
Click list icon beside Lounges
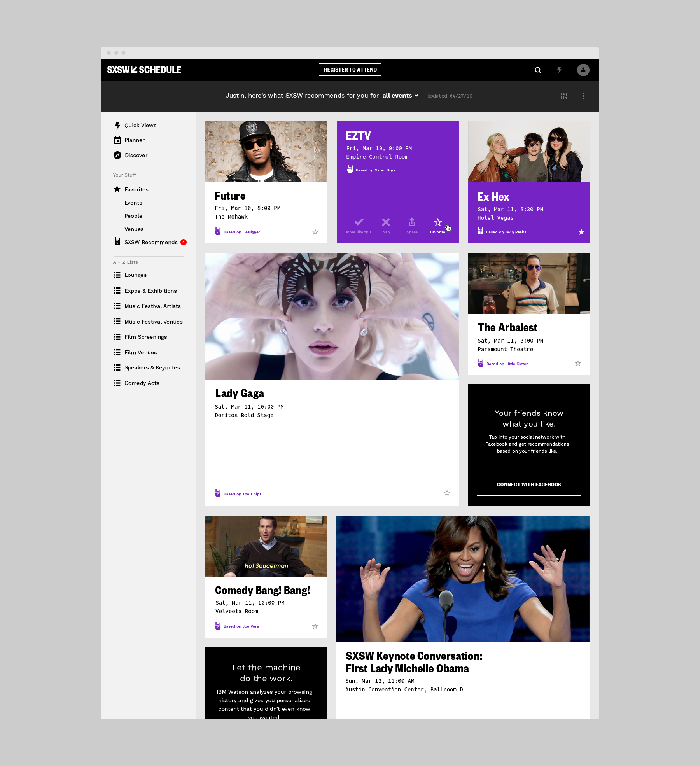coord(117,275)
